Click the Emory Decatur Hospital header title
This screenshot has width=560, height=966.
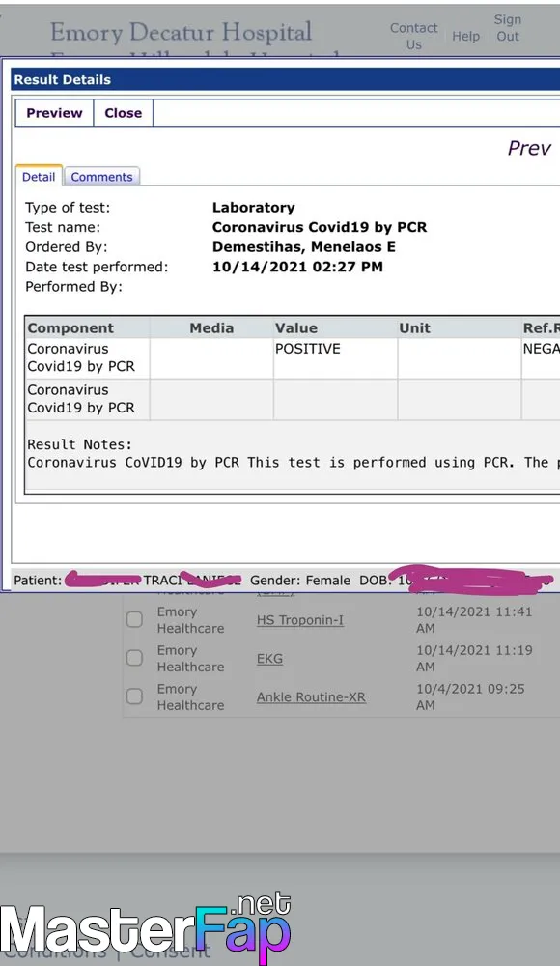182,32
